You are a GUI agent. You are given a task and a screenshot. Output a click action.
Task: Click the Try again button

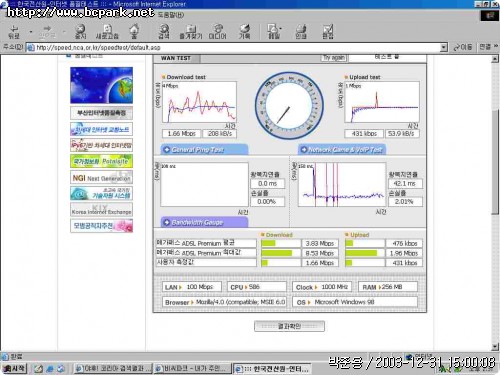(334, 58)
